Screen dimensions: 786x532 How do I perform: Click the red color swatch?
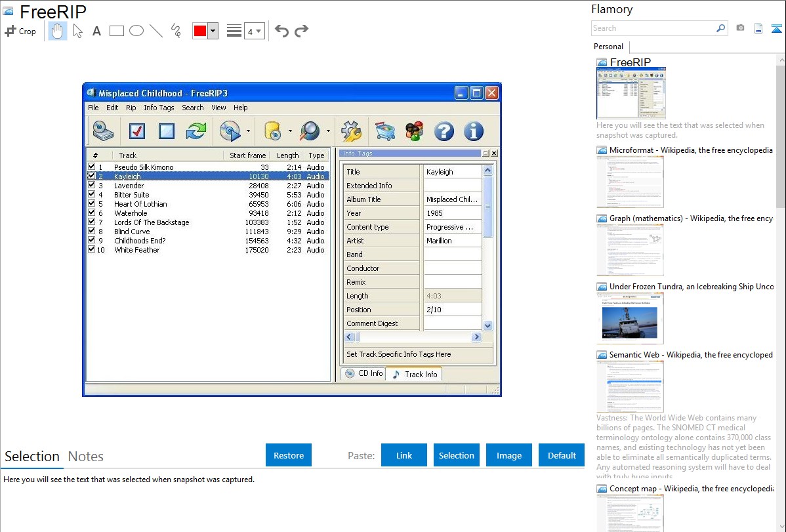pyautogui.click(x=200, y=31)
